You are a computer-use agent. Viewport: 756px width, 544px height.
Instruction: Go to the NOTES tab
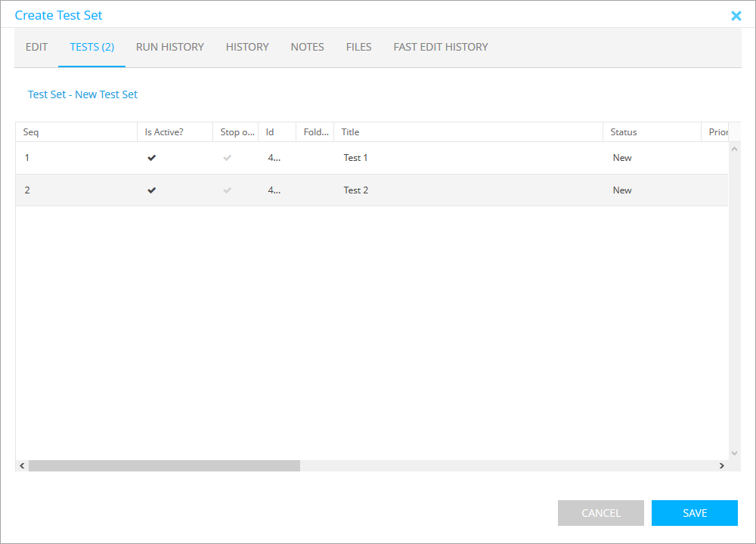[x=307, y=47]
